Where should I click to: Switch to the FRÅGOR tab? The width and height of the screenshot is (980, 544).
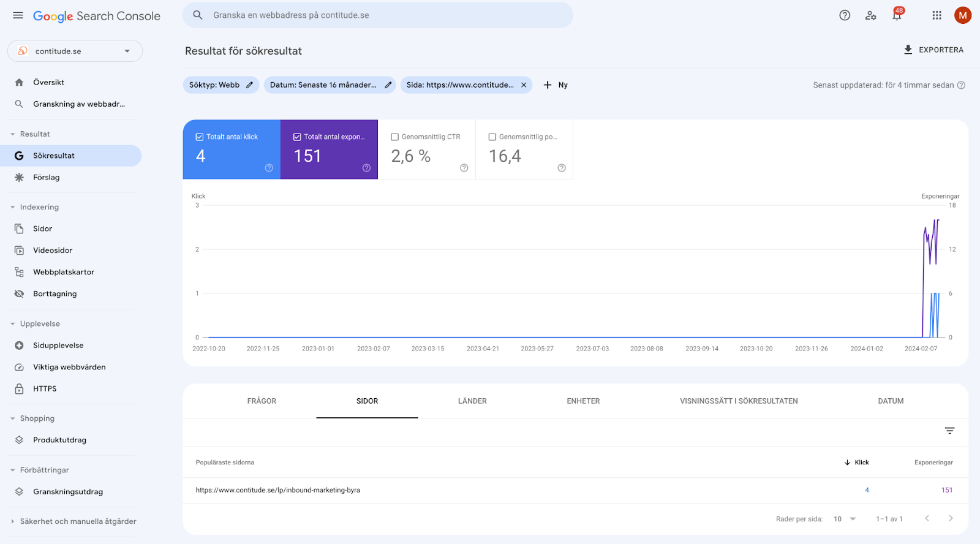(x=262, y=401)
